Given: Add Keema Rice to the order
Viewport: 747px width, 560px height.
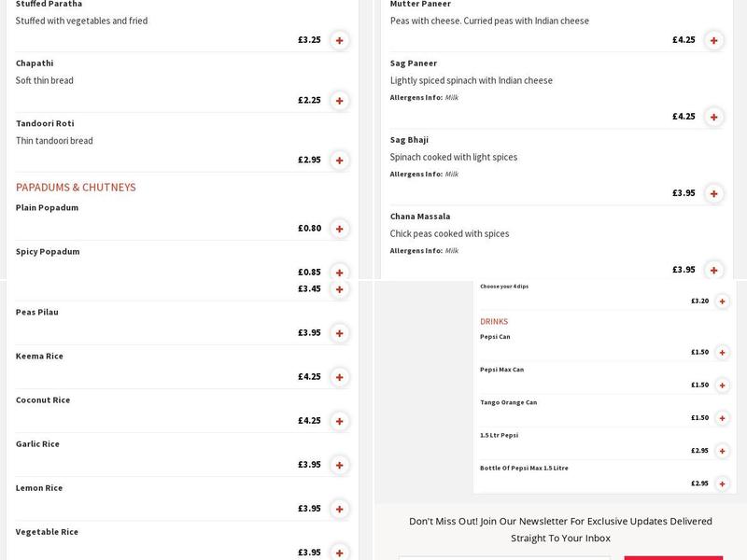Looking at the screenshot, I should pyautogui.click(x=338, y=376).
